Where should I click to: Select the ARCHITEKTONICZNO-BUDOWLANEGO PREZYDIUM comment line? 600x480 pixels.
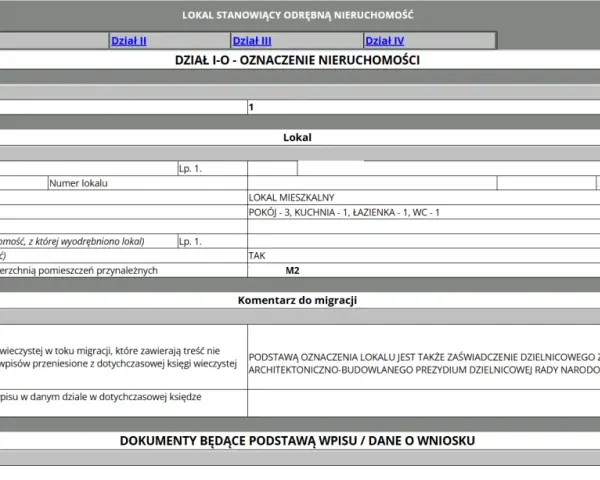[424, 370]
